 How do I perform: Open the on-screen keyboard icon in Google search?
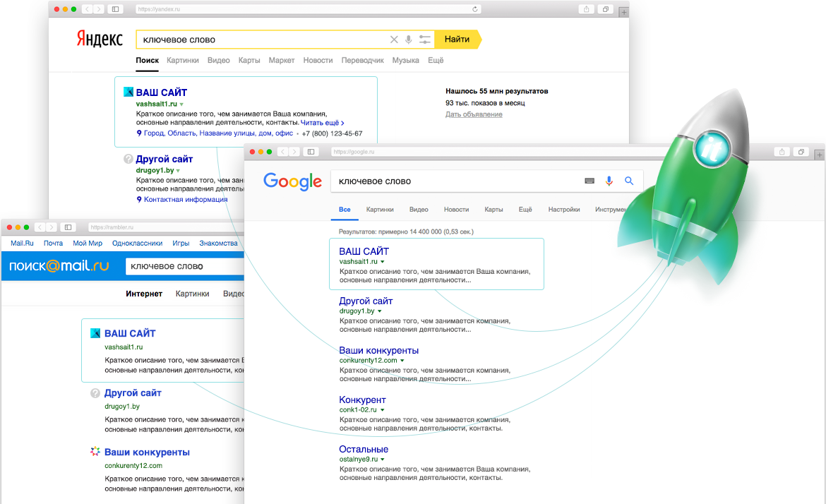589,181
